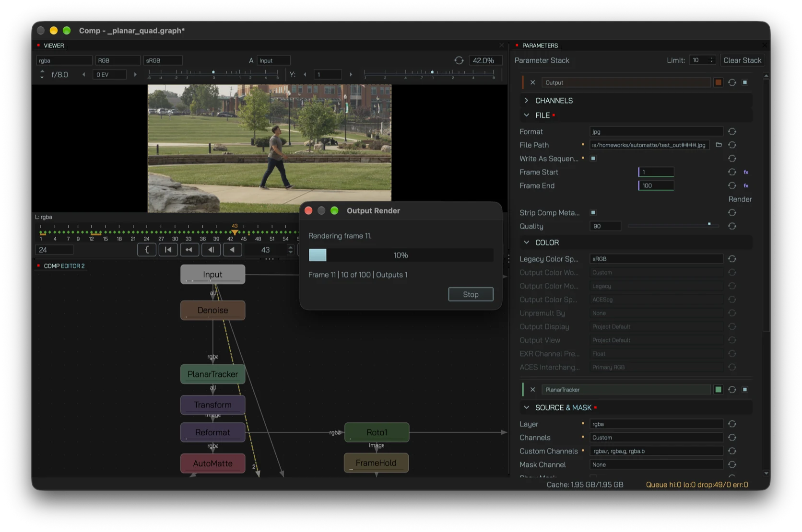Select the COMP EDITOR 2 panel tab

click(x=64, y=266)
